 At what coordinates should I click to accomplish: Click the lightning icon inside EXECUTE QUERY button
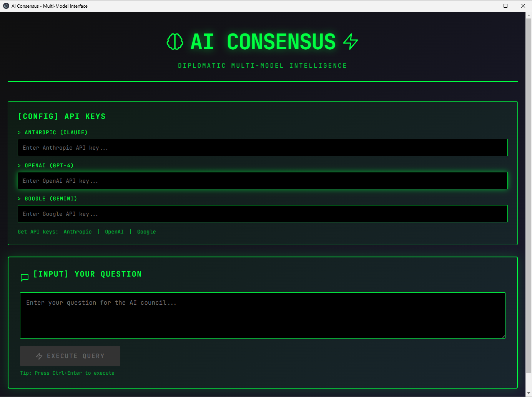point(39,356)
